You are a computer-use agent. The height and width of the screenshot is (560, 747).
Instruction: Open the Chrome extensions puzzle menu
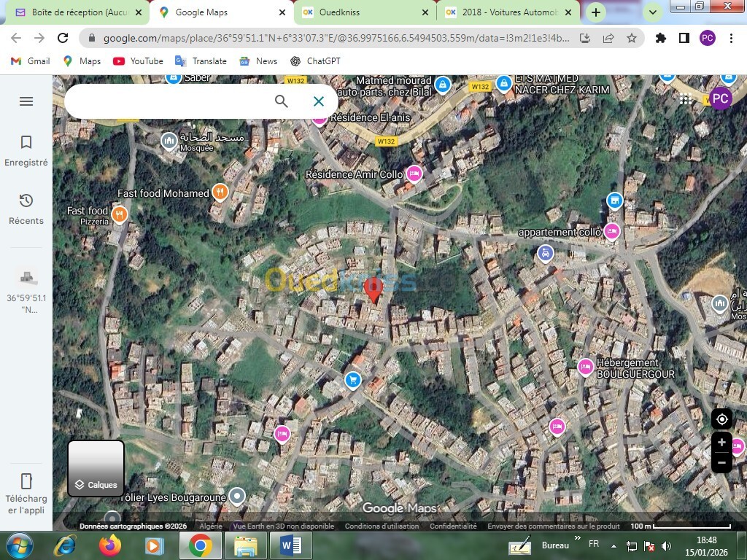point(660,38)
